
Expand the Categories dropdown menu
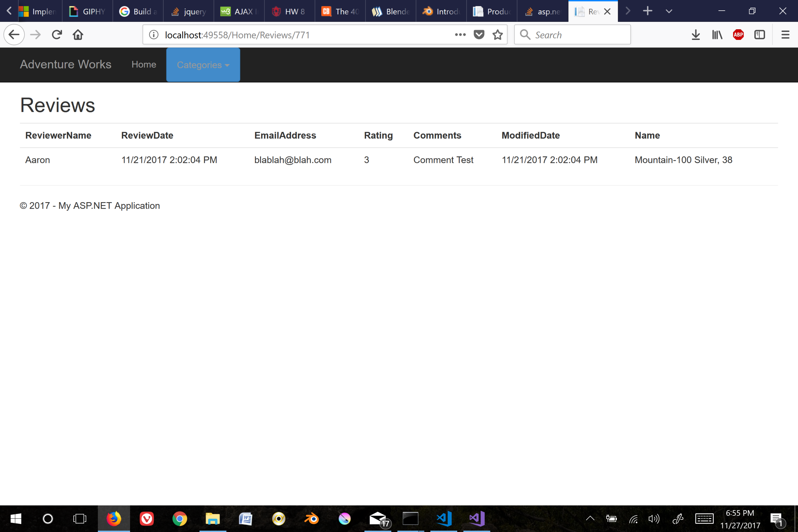(203, 65)
